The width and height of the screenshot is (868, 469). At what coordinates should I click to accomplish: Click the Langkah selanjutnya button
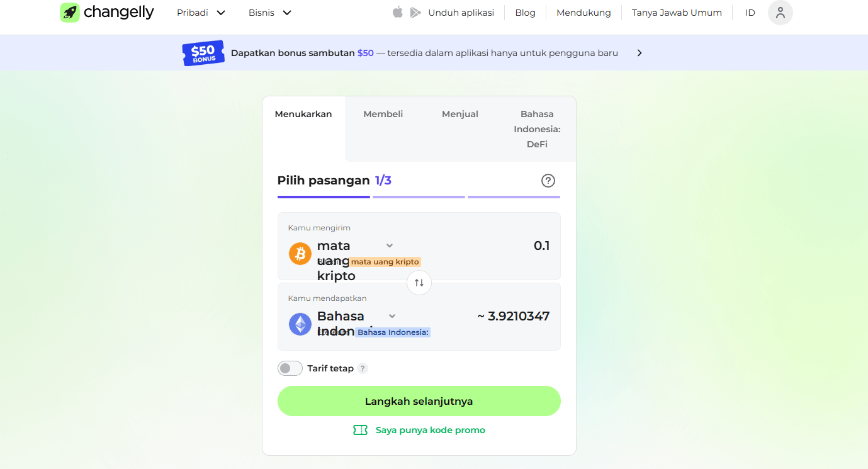click(x=419, y=401)
